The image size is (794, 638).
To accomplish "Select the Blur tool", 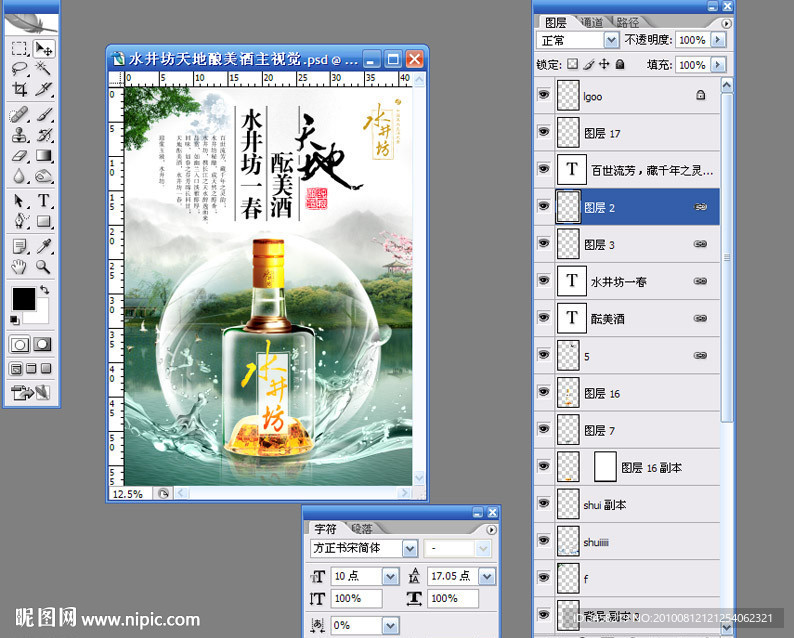I will coord(19,176).
